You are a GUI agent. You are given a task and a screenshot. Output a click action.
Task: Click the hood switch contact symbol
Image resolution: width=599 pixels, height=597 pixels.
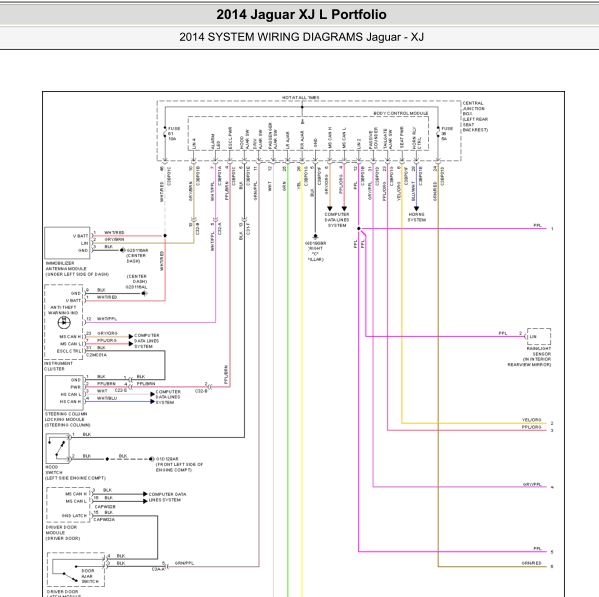click(58, 448)
